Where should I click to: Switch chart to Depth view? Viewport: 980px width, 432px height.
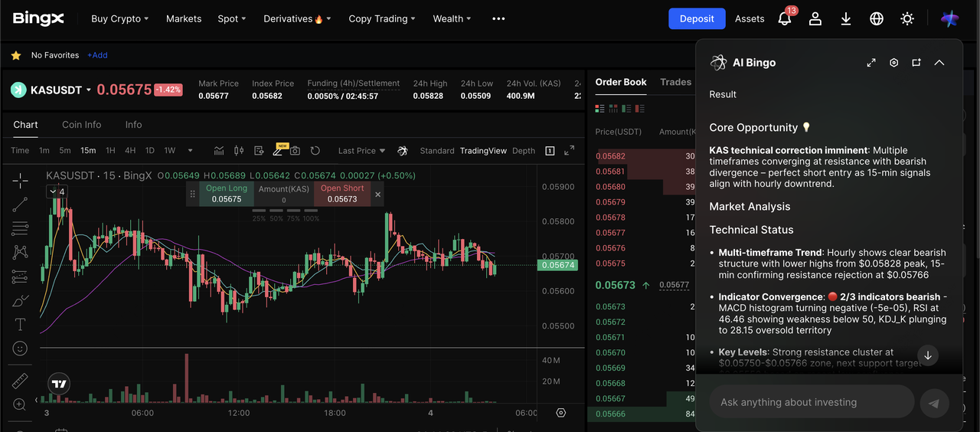pyautogui.click(x=524, y=151)
